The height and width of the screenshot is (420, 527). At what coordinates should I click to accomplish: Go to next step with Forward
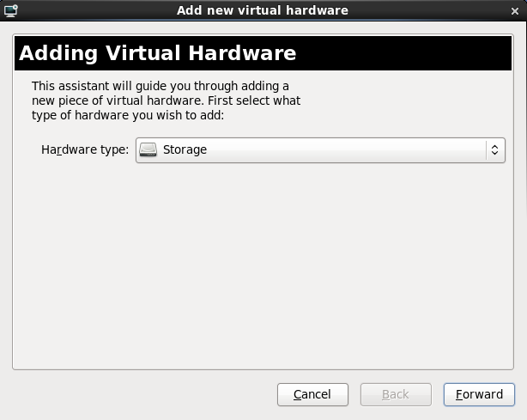point(479,394)
